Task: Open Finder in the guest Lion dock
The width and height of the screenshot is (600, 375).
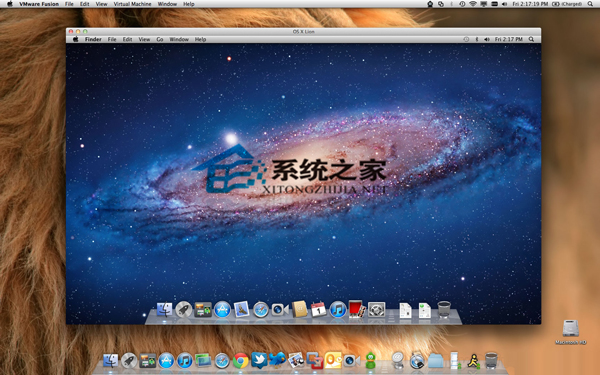Action: 165,310
